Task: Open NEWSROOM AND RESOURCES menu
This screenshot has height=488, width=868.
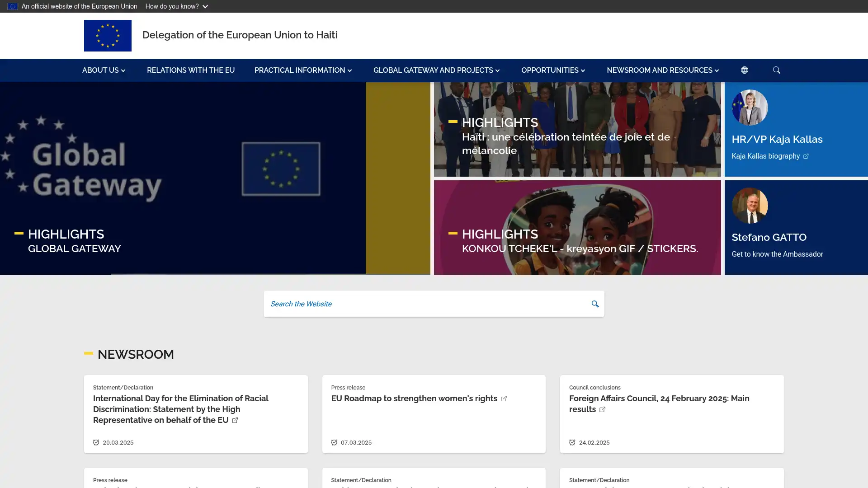Action: point(662,70)
